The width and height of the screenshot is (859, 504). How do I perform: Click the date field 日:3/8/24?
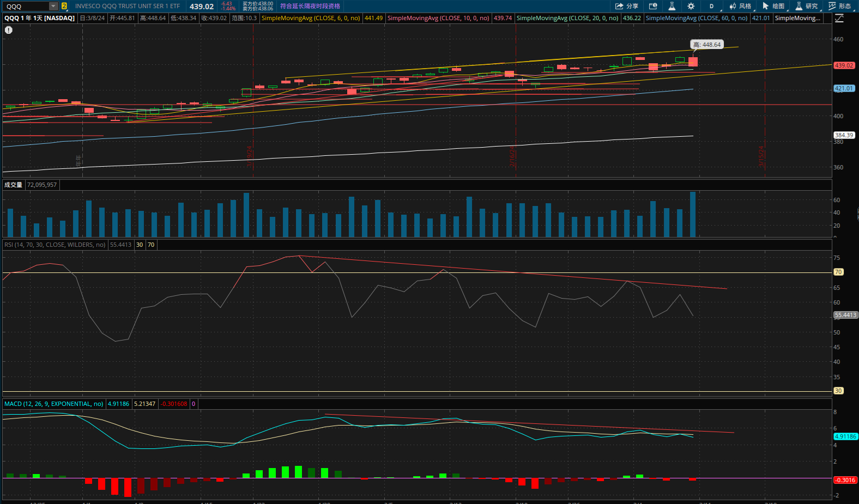click(92, 18)
